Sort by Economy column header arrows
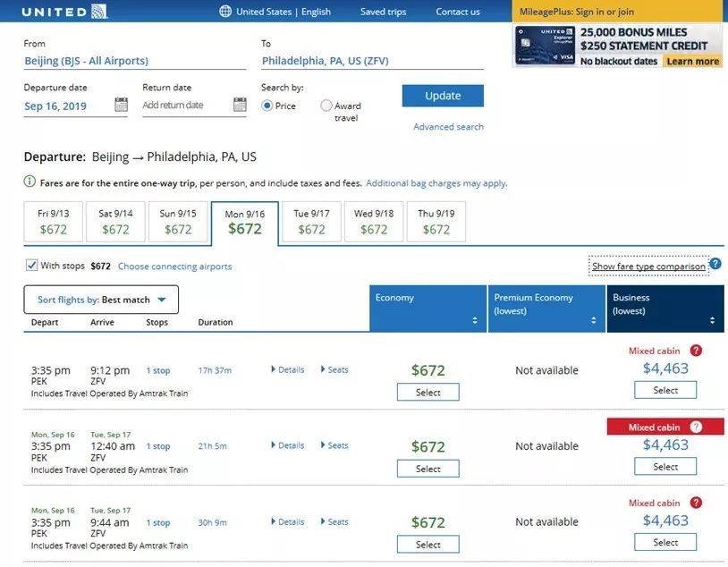This screenshot has height=567, width=728. pyautogui.click(x=475, y=320)
